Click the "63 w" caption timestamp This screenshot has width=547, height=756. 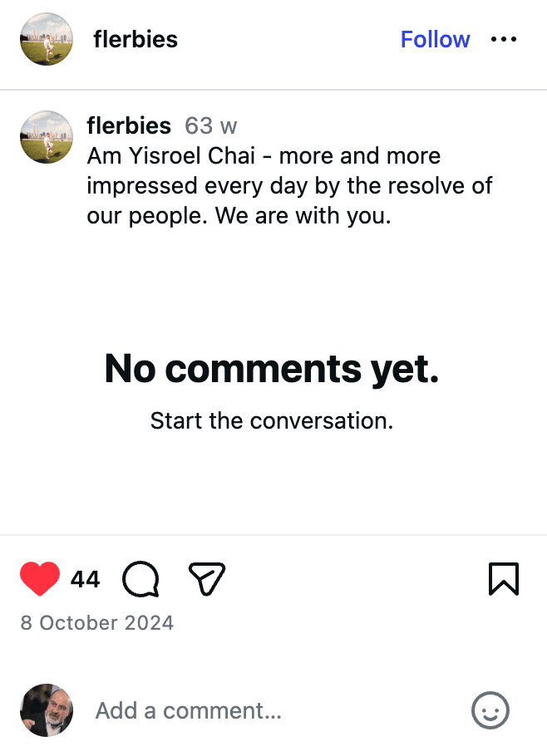211,126
